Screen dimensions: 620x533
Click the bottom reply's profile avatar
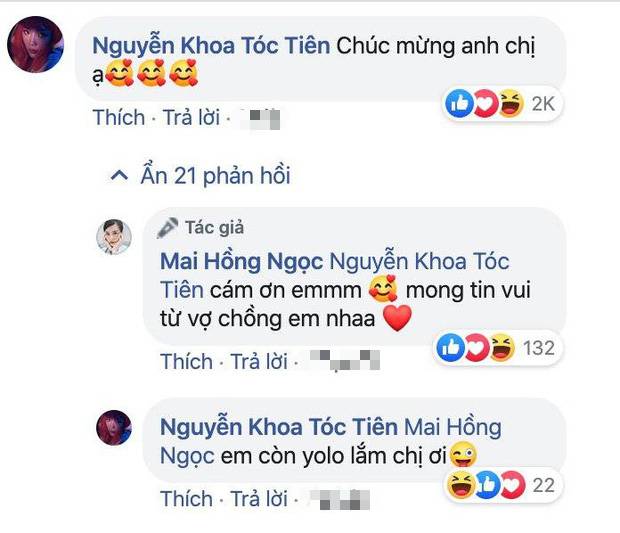[x=115, y=428]
